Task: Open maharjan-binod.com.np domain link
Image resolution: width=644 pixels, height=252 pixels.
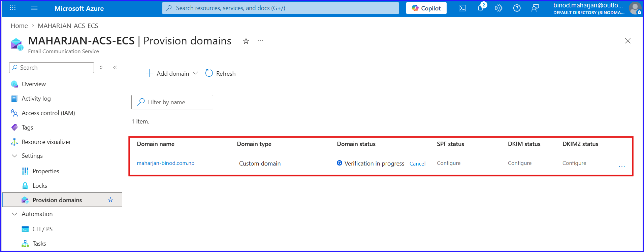Action: tap(166, 163)
